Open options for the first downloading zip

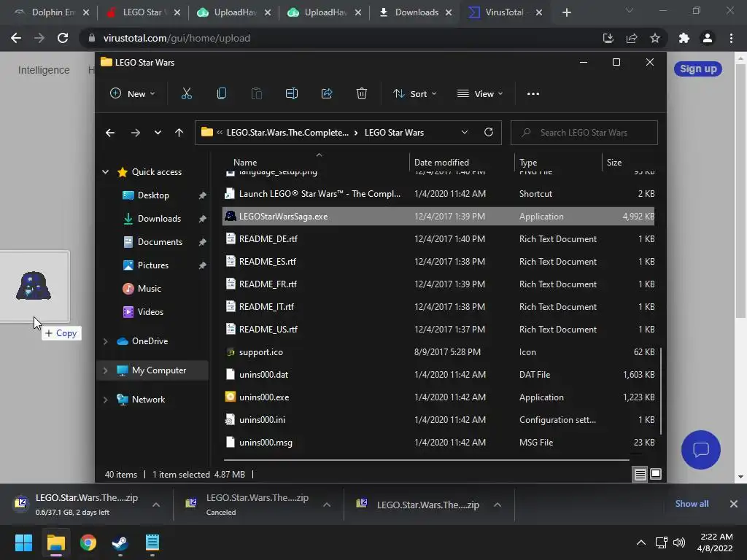156,505
